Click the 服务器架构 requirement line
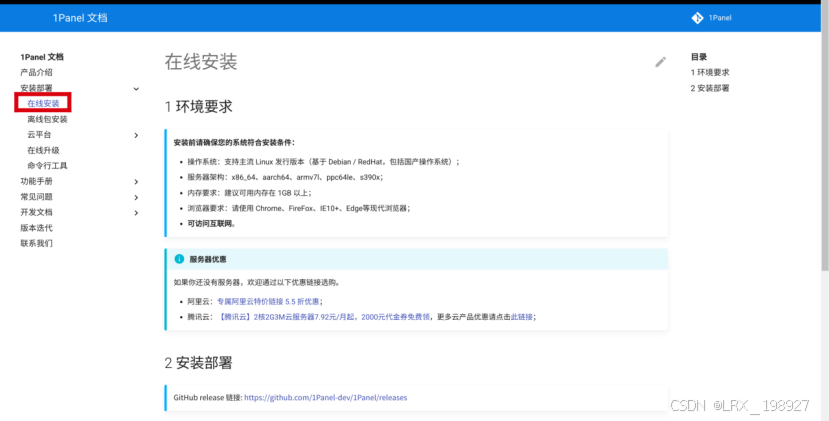The height and width of the screenshot is (421, 829). 285,177
